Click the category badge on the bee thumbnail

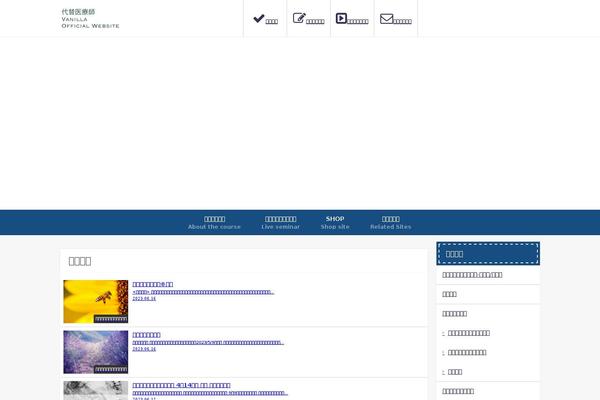111,319
